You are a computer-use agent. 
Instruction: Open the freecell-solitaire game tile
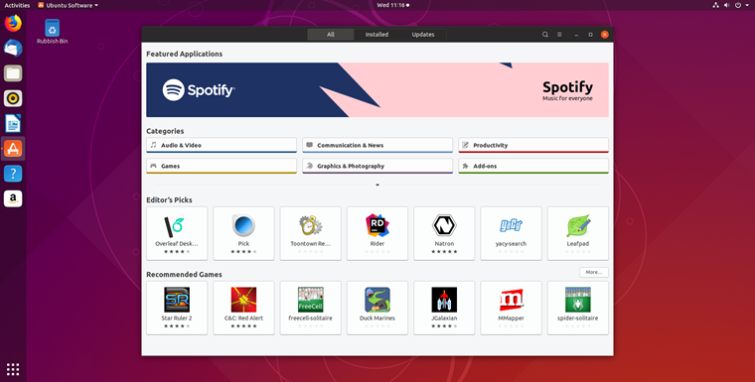[311, 308]
